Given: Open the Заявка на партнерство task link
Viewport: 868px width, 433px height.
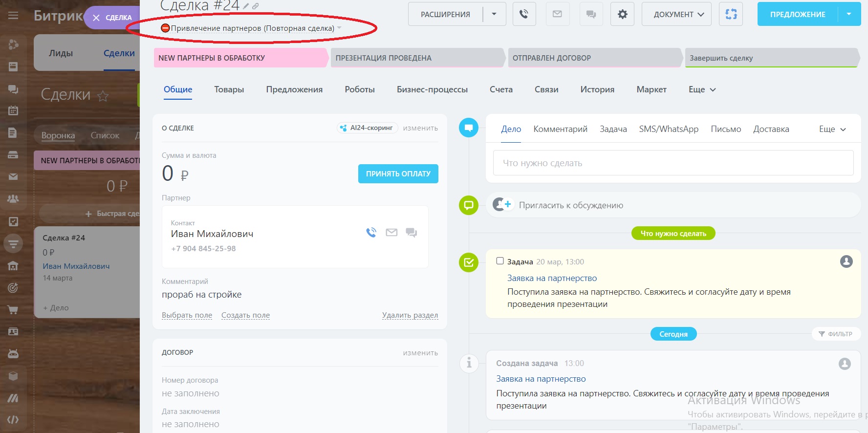Looking at the screenshot, I should [552, 278].
